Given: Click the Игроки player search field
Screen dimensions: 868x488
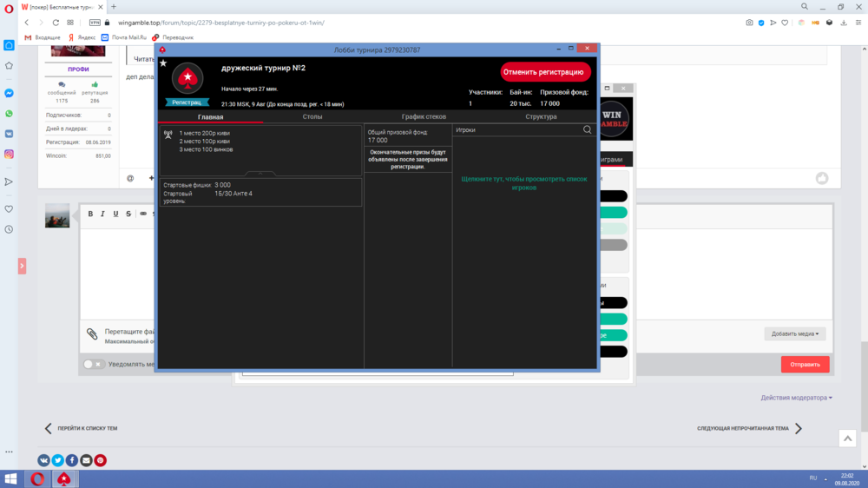Looking at the screenshot, I should click(x=516, y=130).
